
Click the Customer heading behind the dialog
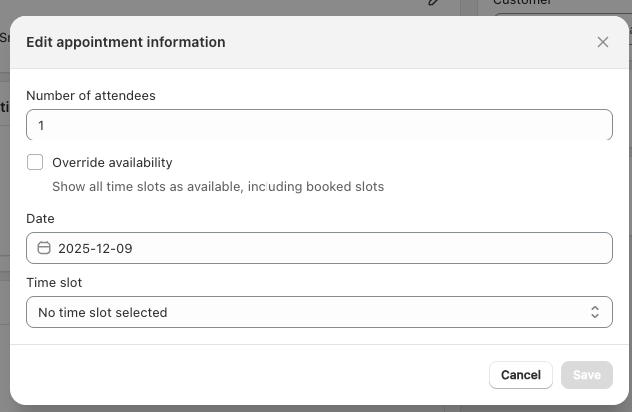pos(523,3)
